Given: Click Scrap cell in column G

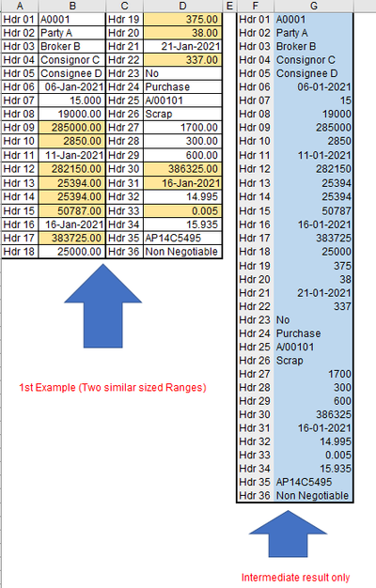Looking at the screenshot, I should point(313,361).
